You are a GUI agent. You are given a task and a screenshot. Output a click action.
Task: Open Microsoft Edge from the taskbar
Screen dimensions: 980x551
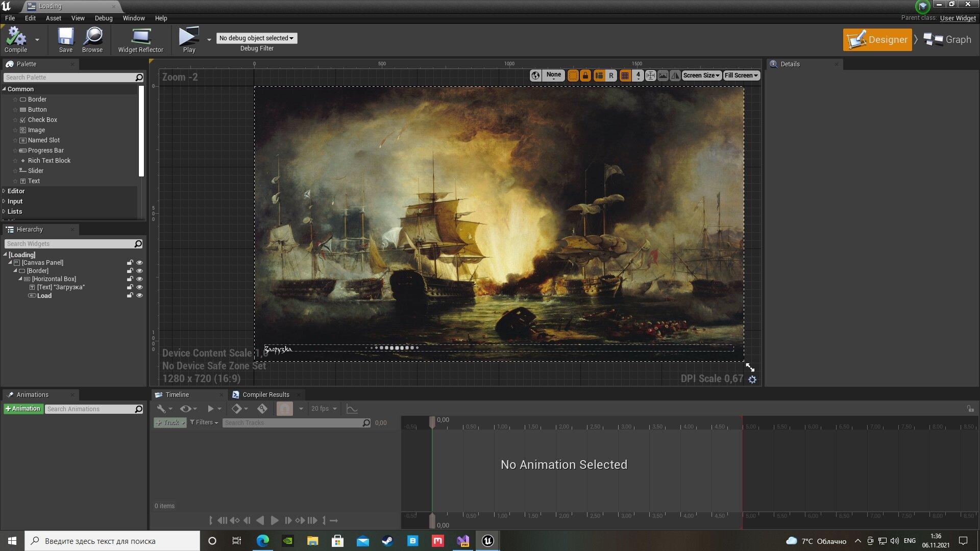pos(262,541)
